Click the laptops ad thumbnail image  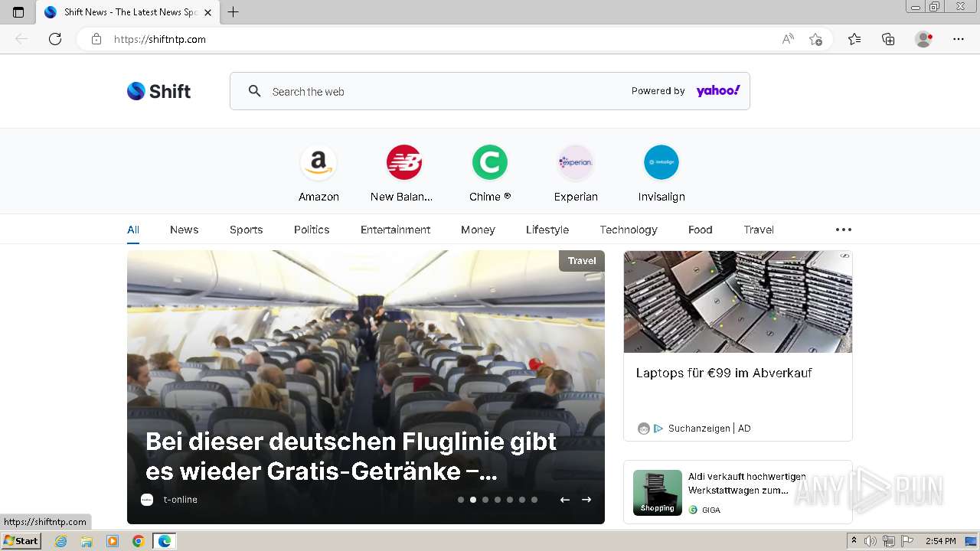pyautogui.click(x=738, y=302)
